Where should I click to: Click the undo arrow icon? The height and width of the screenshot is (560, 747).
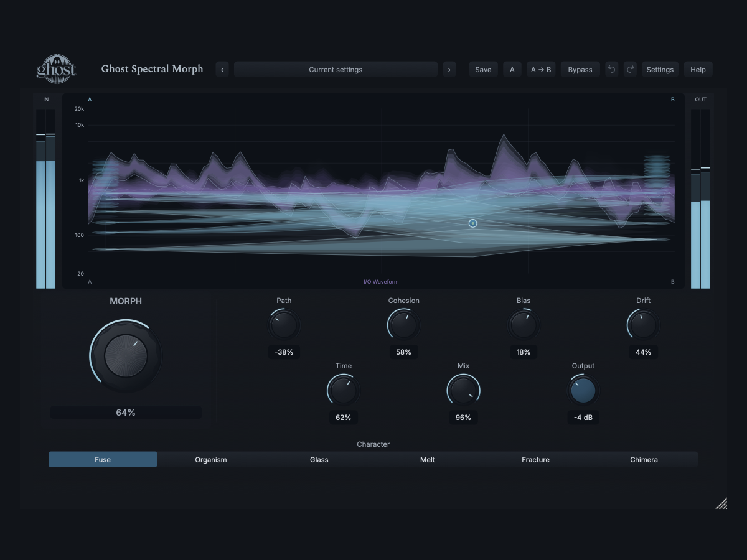click(611, 70)
